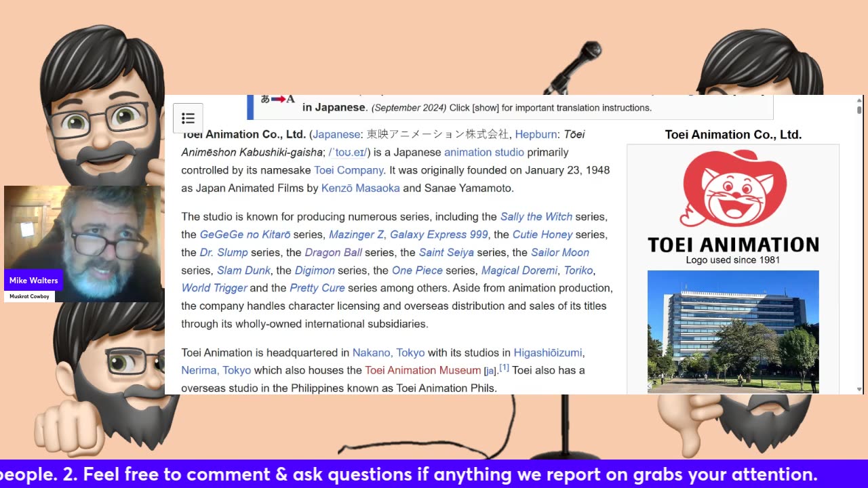
Task: Open the Digimon link
Action: [x=315, y=270]
